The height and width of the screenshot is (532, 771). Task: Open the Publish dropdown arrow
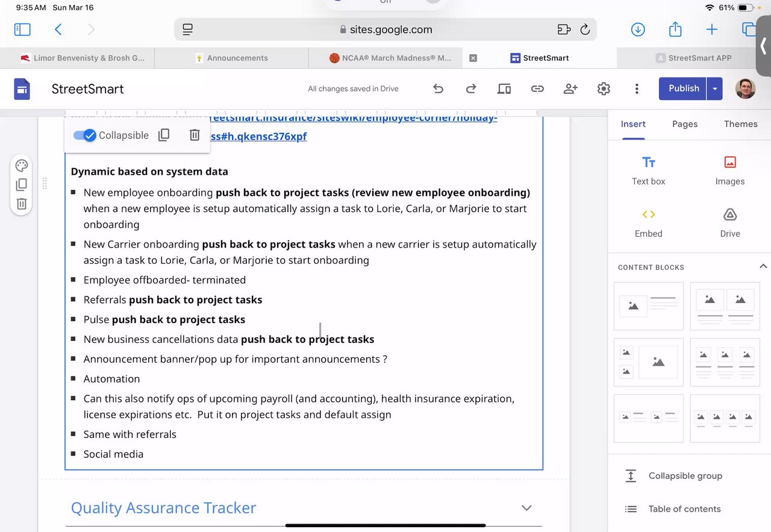coord(714,89)
